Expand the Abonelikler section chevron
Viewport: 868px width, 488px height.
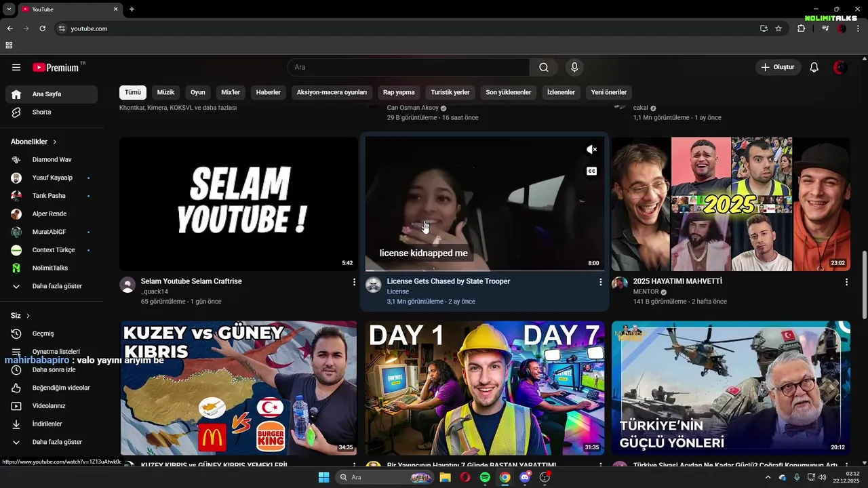pyautogui.click(x=55, y=142)
